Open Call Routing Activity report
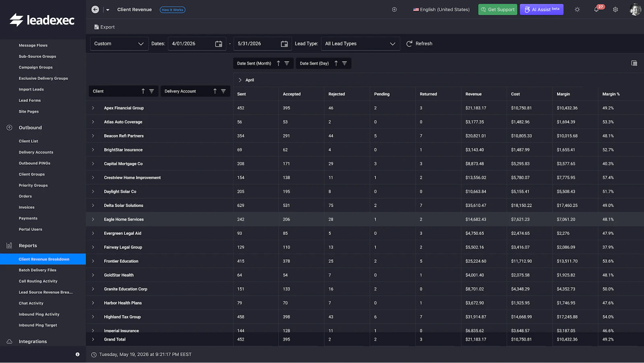This screenshot has width=644, height=363. 38,281
